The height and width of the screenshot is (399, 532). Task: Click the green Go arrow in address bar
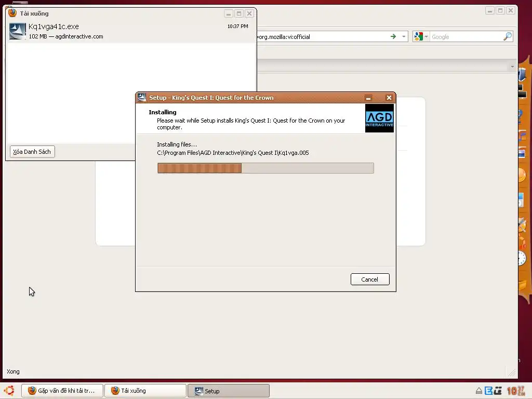tap(393, 36)
